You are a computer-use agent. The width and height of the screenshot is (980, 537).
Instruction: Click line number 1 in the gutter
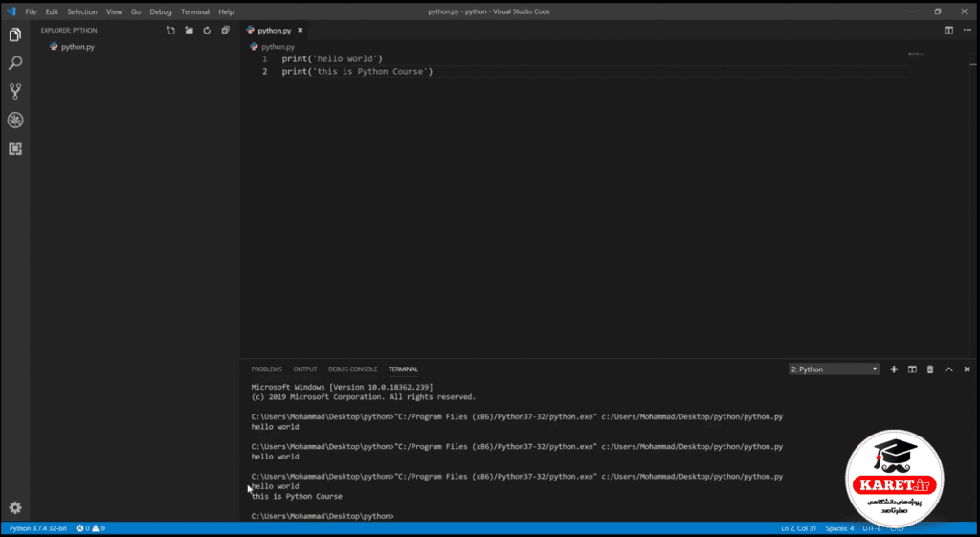264,58
